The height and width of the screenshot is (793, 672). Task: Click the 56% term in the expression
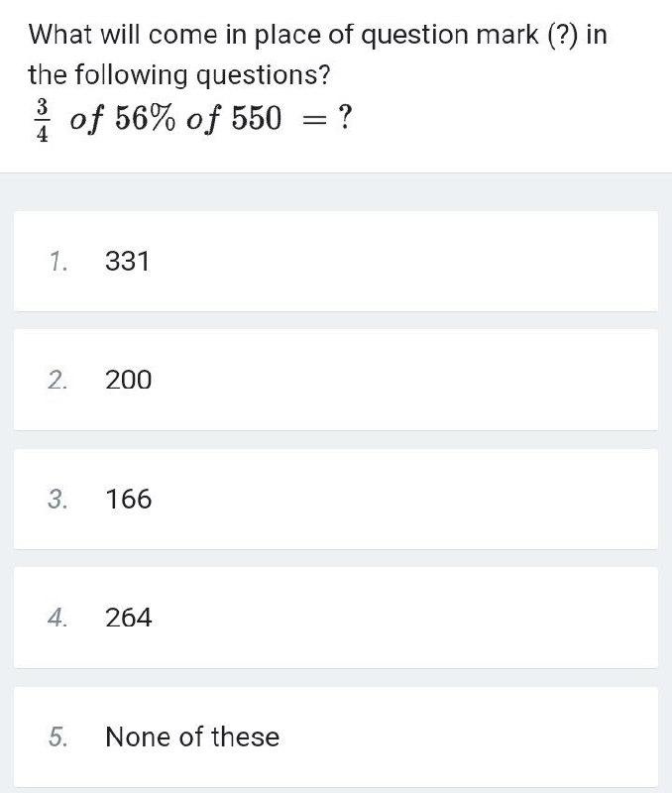tap(146, 118)
